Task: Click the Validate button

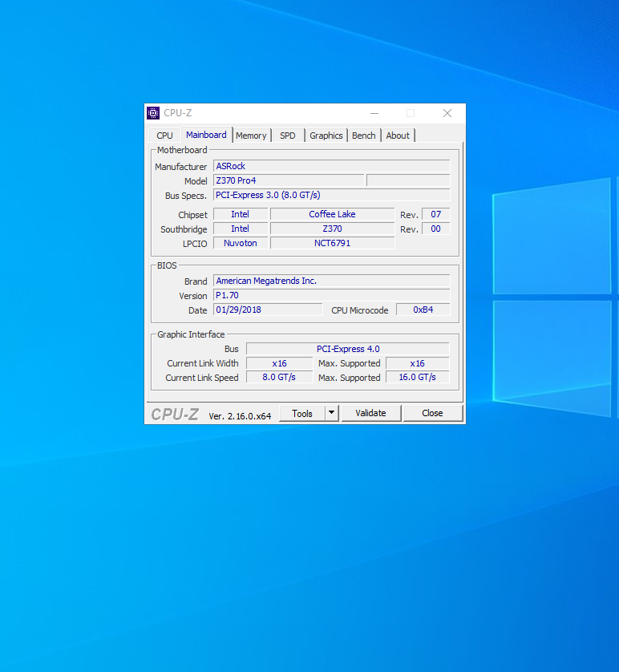Action: tap(371, 413)
